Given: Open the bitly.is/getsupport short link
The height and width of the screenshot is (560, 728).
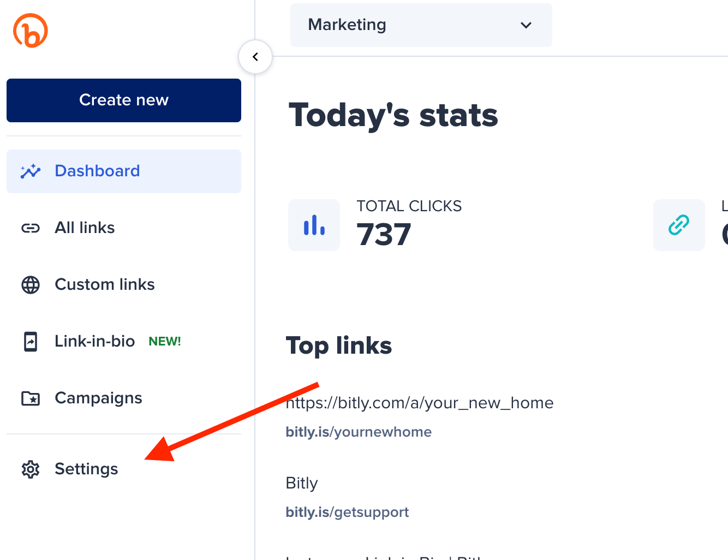Looking at the screenshot, I should point(347,512).
